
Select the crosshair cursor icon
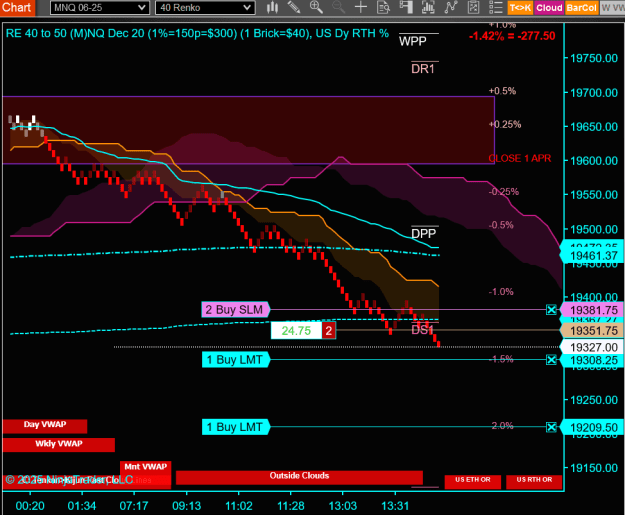[361, 7]
